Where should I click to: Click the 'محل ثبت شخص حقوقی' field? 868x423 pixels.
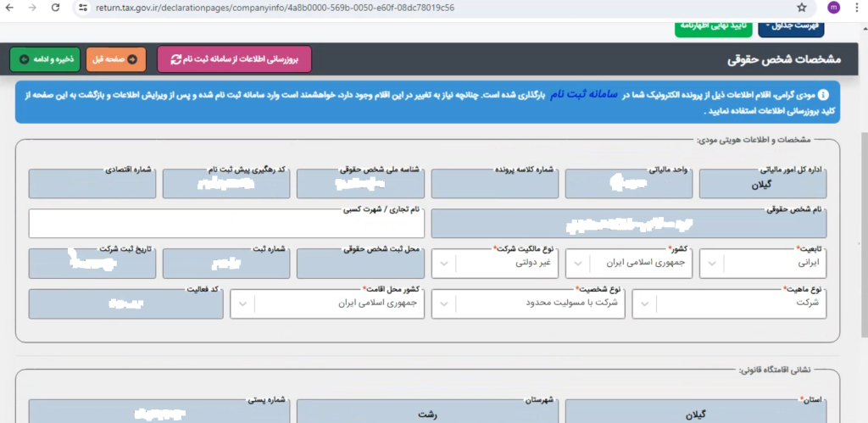coord(360,263)
